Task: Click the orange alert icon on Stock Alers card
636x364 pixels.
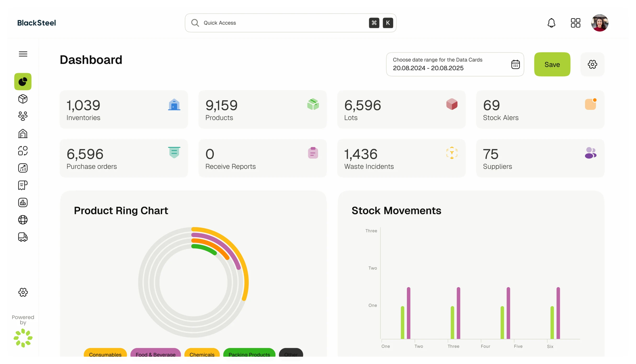Action: point(591,104)
